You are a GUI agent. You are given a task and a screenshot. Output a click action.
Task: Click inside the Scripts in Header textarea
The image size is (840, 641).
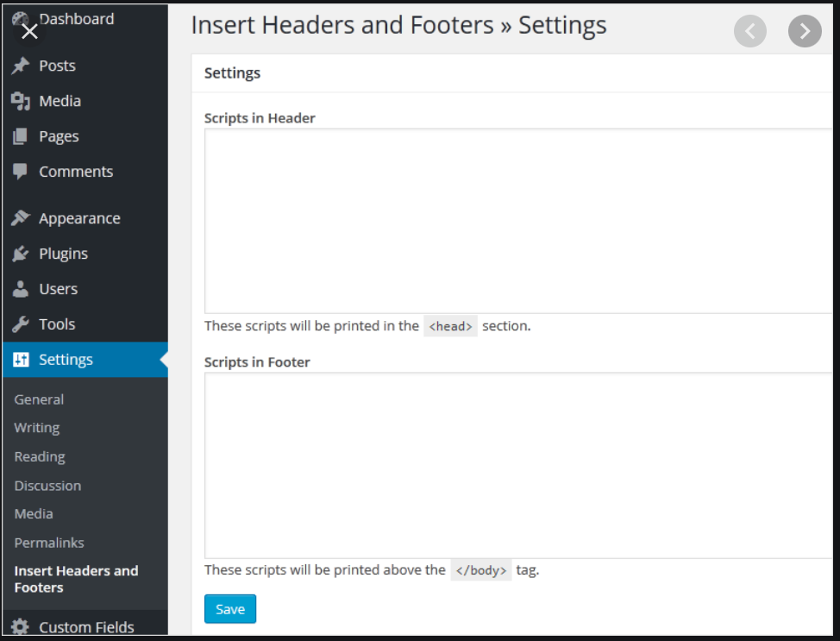pyautogui.click(x=516, y=220)
